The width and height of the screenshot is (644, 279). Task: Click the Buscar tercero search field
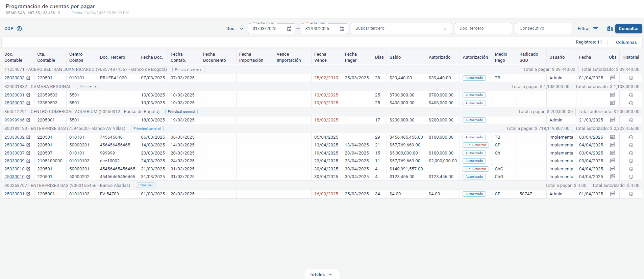point(401,29)
